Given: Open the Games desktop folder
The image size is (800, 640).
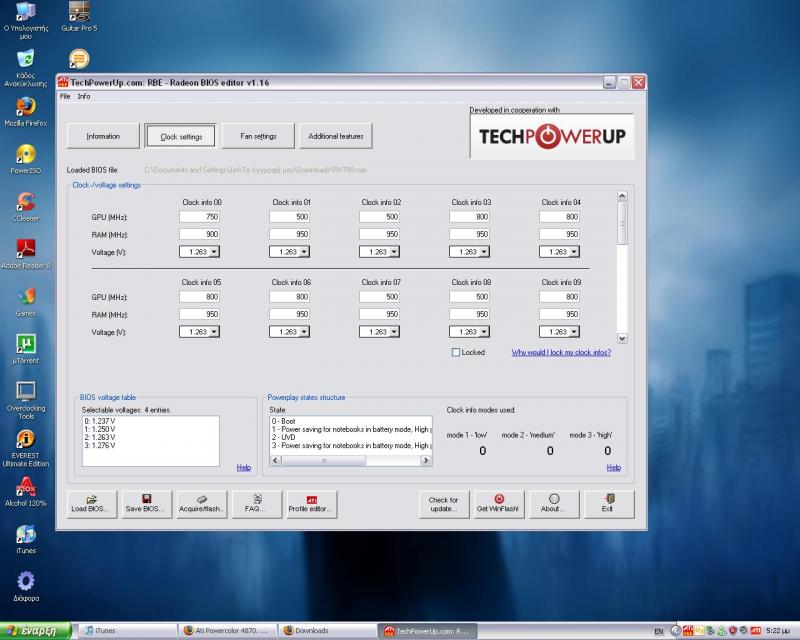Looking at the screenshot, I should (26, 302).
